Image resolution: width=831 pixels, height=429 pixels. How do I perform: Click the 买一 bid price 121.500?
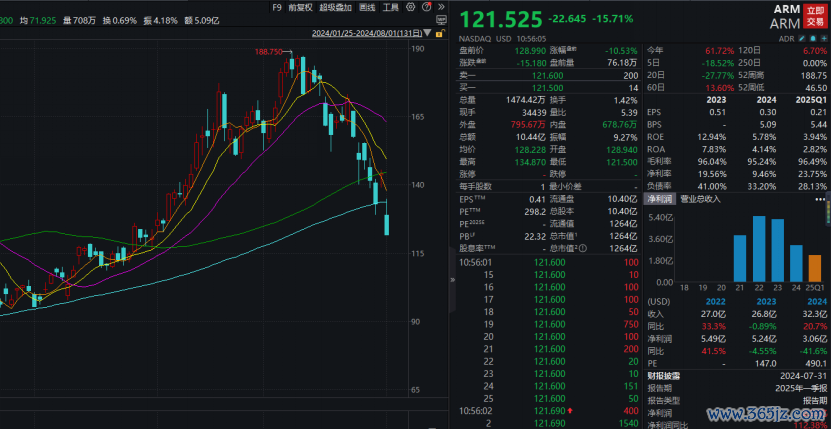click(x=547, y=88)
